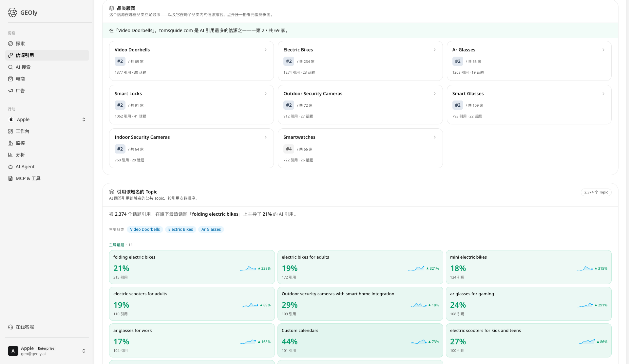Screen dimensions: 629x364
Task: Open the electric bikes for adults topic card
Action: tap(360, 267)
